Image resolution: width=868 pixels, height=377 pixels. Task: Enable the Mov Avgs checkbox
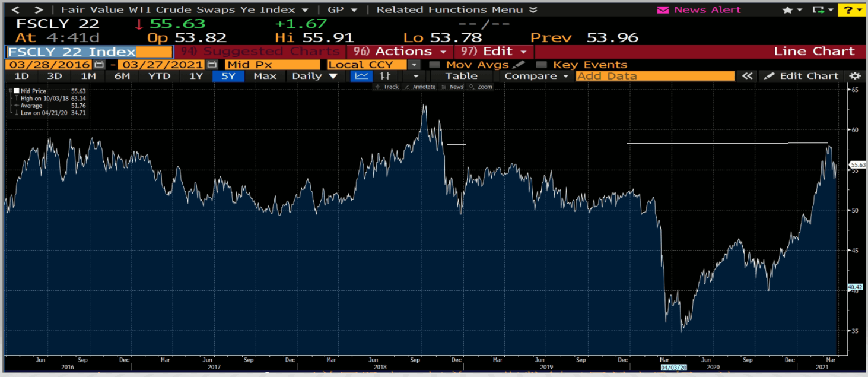434,65
